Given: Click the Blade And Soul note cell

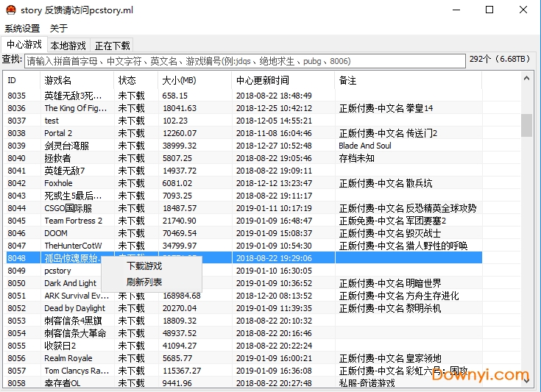Looking at the screenshot, I should click(x=364, y=146).
